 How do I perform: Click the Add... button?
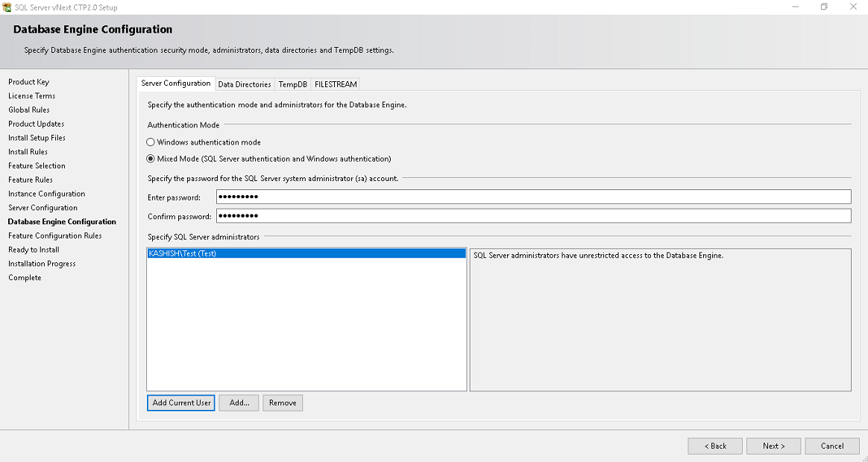pyautogui.click(x=239, y=403)
